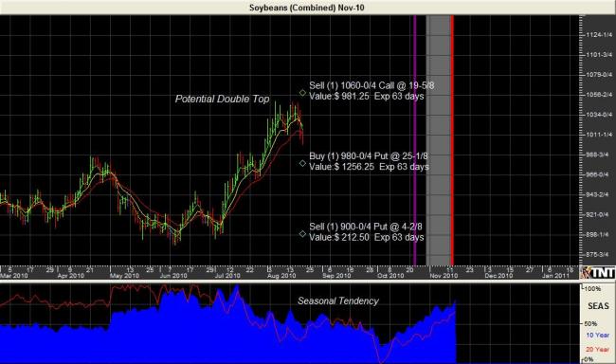Screen dimensions: 616x364
Task: Click the '20 Year' legend label
Action: [598, 349]
